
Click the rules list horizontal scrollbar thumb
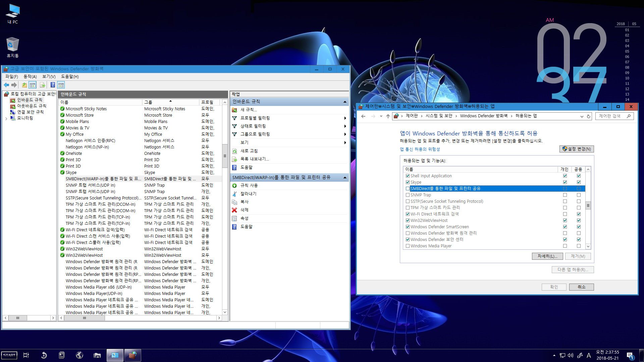point(85,318)
